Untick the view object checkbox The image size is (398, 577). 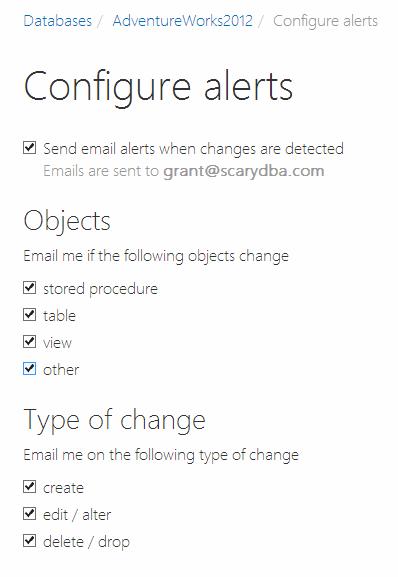coord(29,341)
